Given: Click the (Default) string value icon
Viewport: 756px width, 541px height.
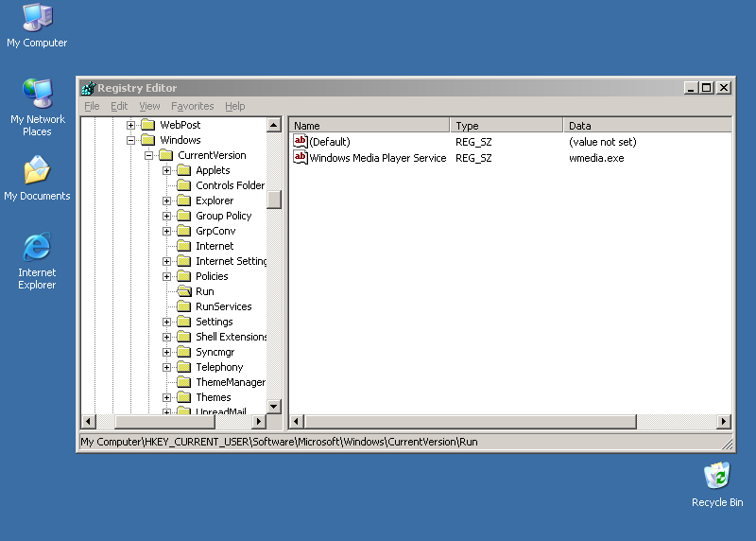Looking at the screenshot, I should coord(301,142).
